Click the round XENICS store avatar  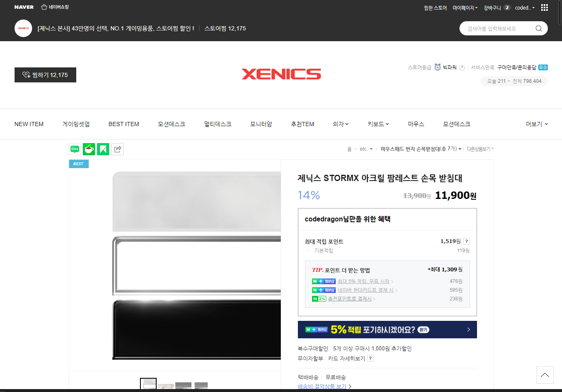click(x=23, y=28)
